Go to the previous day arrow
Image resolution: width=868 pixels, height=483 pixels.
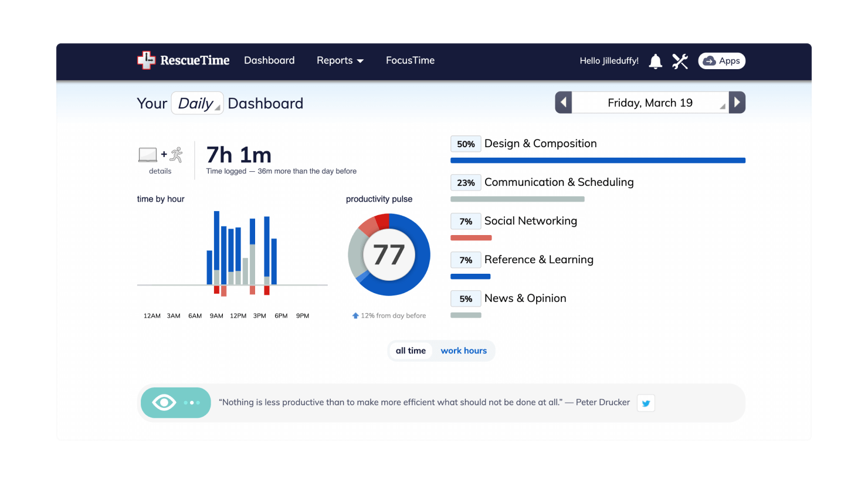pyautogui.click(x=564, y=103)
